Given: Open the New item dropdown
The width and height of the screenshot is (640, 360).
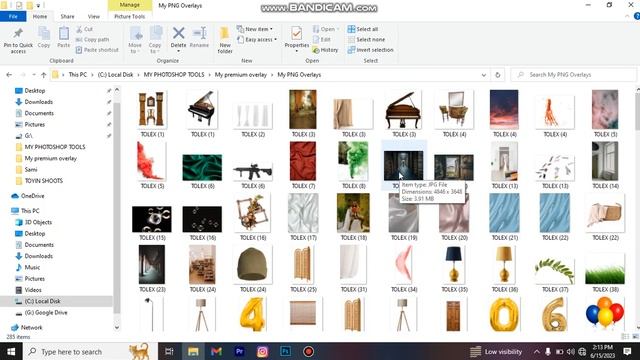Looking at the screenshot, I should click(255, 29).
